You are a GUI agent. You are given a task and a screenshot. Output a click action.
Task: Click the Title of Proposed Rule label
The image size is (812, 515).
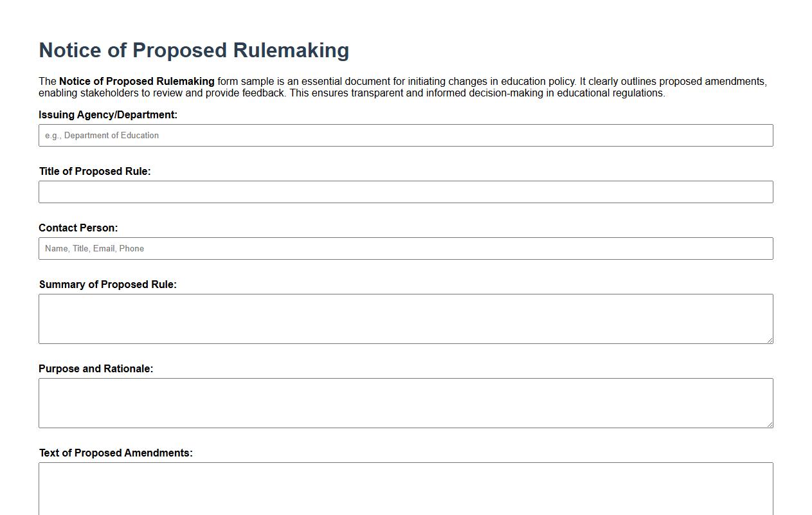pos(95,171)
